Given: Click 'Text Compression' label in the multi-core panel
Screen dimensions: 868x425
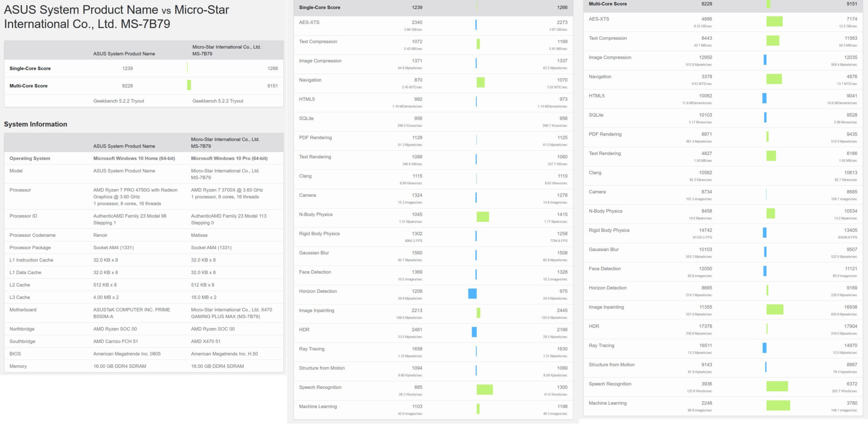Looking at the screenshot, I should [608, 38].
